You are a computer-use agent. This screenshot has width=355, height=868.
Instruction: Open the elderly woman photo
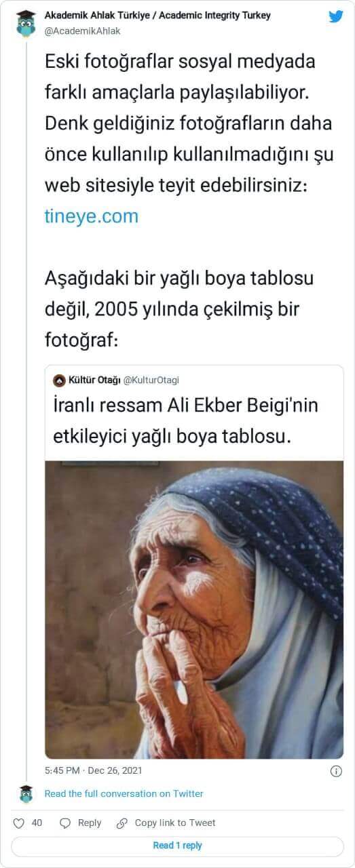click(194, 610)
